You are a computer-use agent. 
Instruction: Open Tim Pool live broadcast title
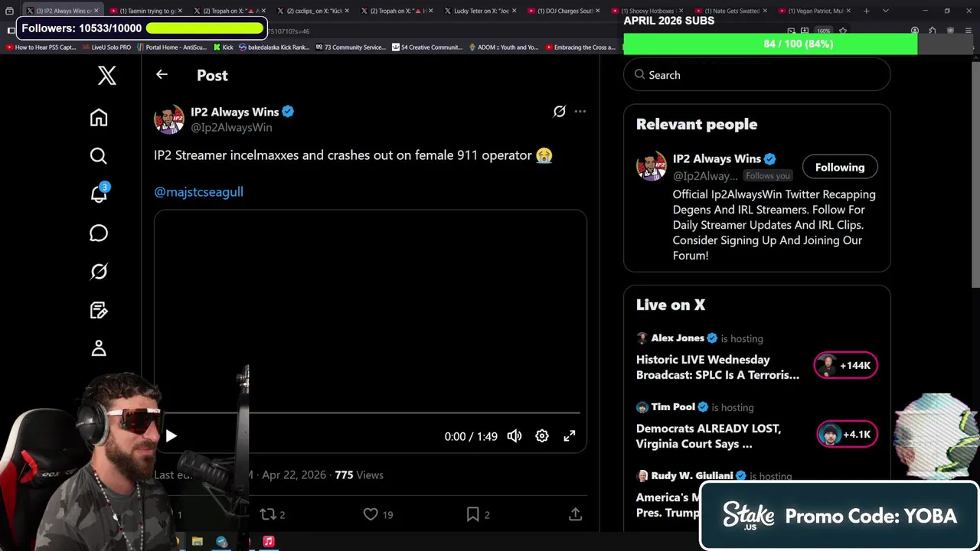click(x=709, y=436)
